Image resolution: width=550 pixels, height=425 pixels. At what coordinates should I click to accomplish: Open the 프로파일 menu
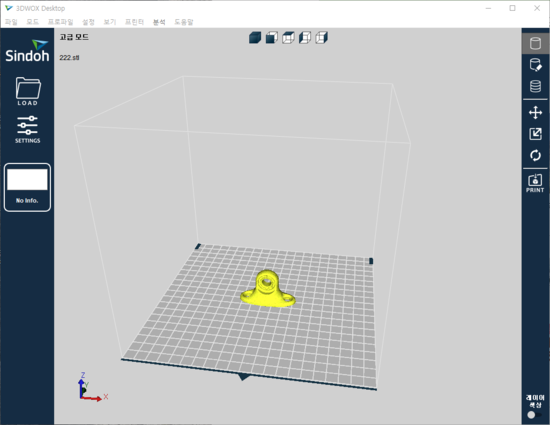click(x=60, y=22)
